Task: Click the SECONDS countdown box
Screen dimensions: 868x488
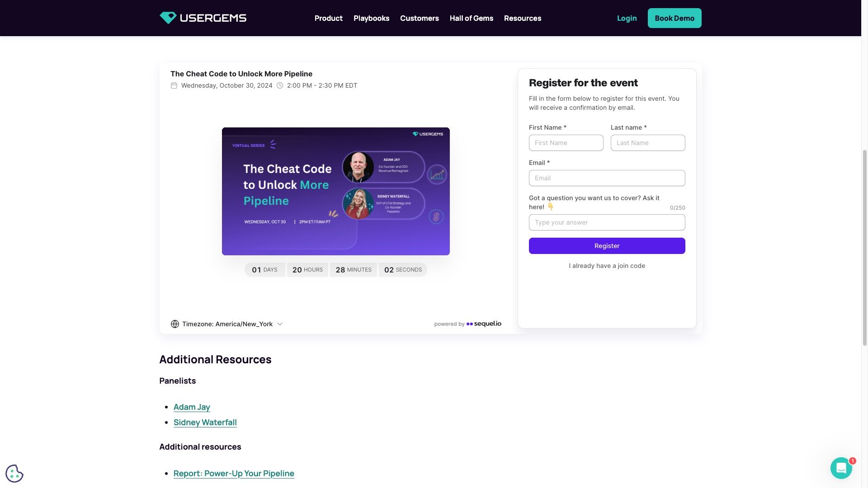Action: [x=403, y=270]
